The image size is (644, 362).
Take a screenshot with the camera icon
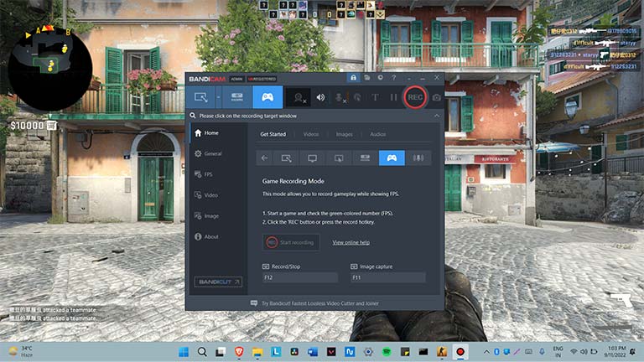(x=436, y=98)
